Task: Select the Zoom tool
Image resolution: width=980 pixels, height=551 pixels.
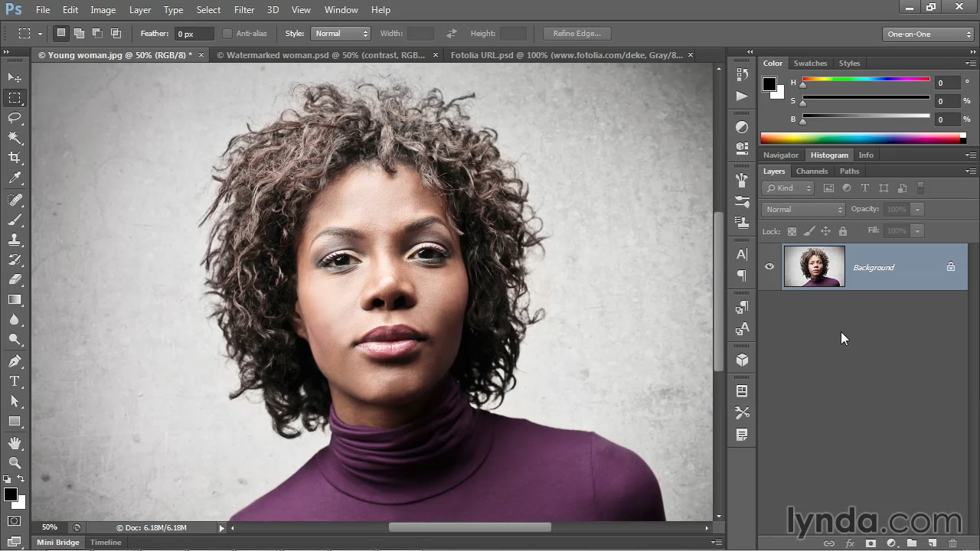Action: point(15,462)
